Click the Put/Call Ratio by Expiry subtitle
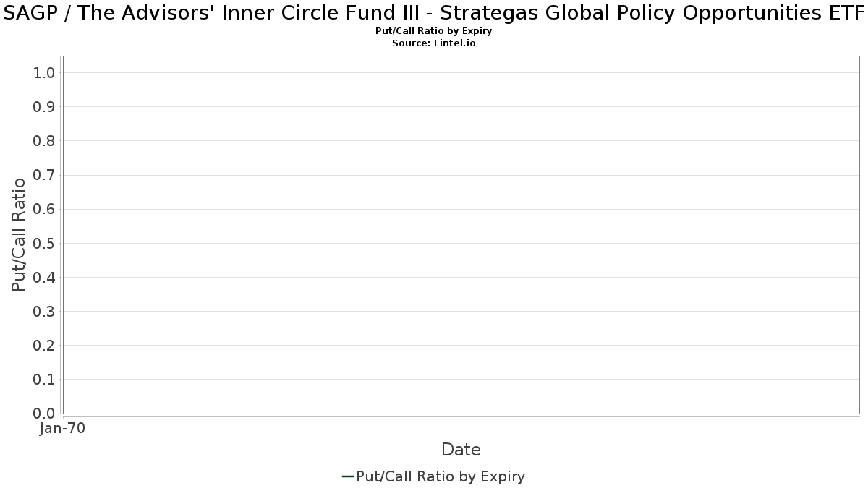Viewport: 868px width, 488px height. (434, 31)
